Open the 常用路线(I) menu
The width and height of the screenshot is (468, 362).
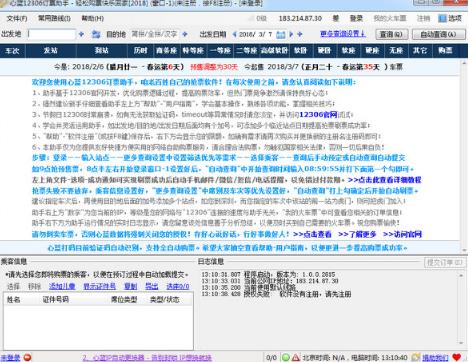[x=54, y=18]
